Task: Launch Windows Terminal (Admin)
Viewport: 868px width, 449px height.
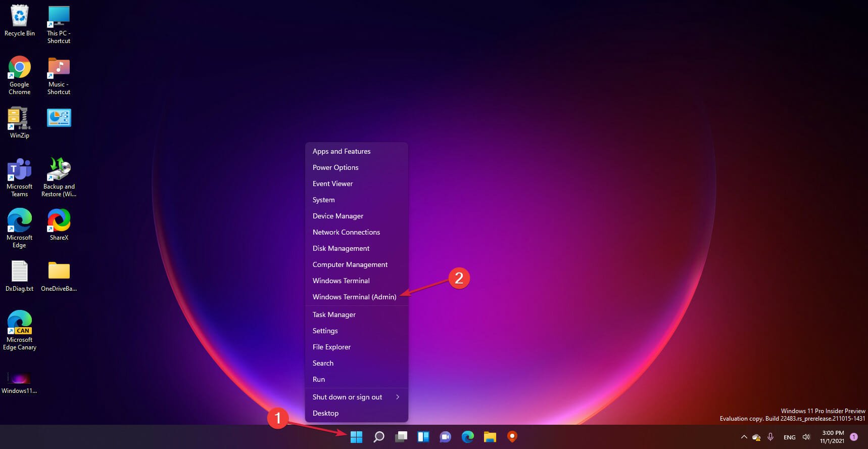Action: pos(357,297)
